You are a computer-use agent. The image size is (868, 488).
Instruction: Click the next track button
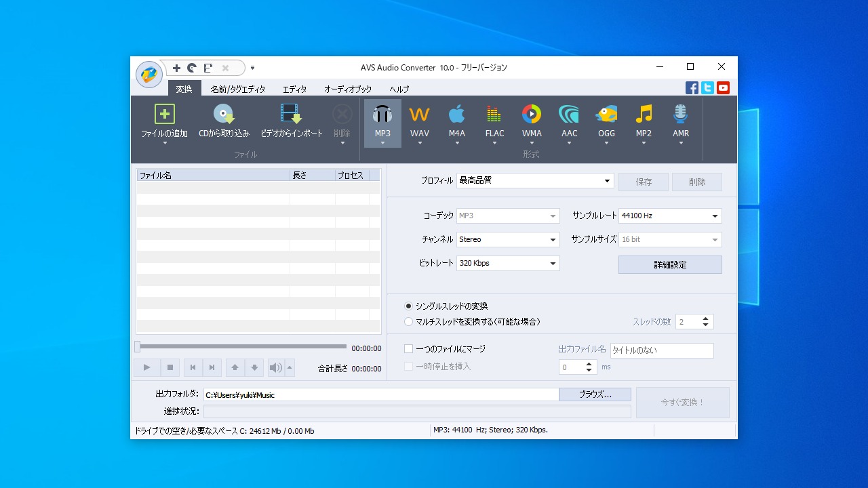click(212, 367)
